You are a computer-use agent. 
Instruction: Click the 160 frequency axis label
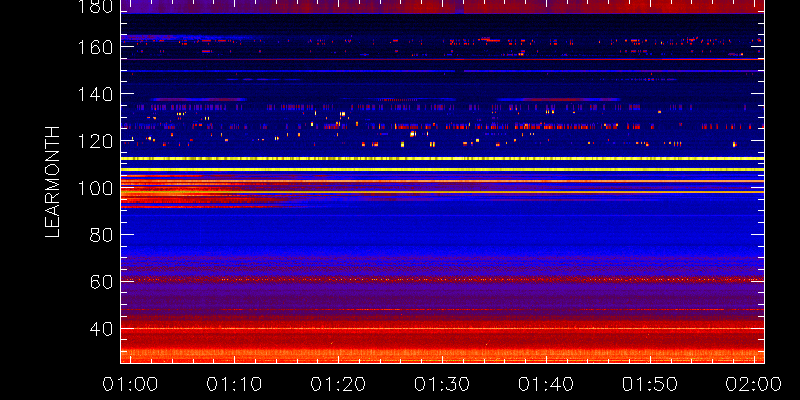(x=93, y=47)
